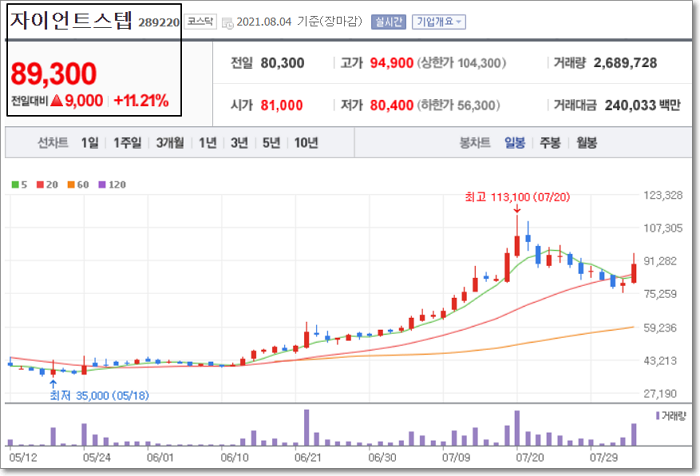Click the red 20-day moving average swatch
The width and height of the screenshot is (700, 476).
coord(40,184)
